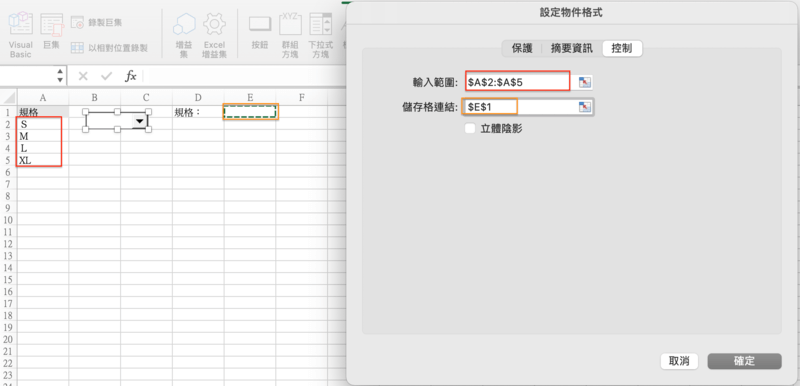Image resolution: width=800 pixels, height=386 pixels.
Task: Click the 取消 button
Action: point(679,361)
